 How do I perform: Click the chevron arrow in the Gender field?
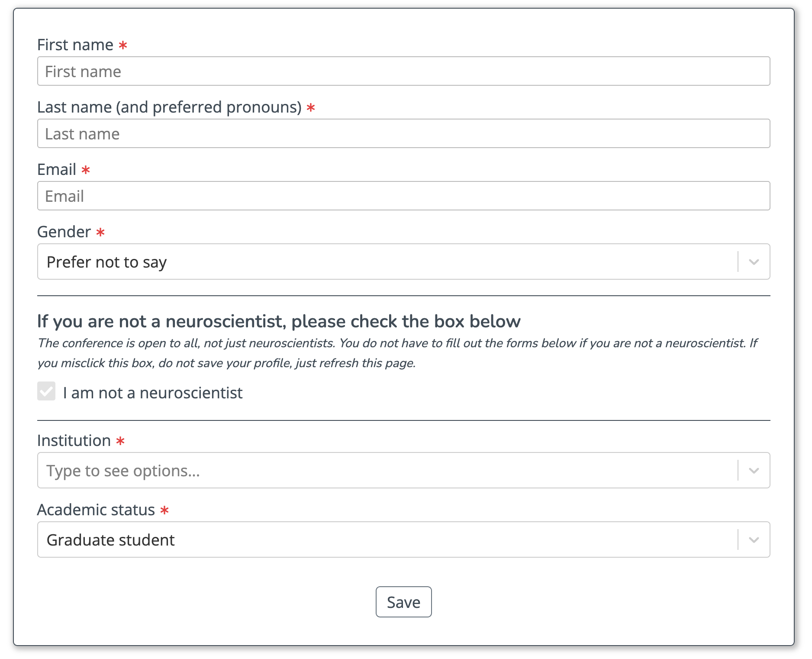pyautogui.click(x=754, y=262)
